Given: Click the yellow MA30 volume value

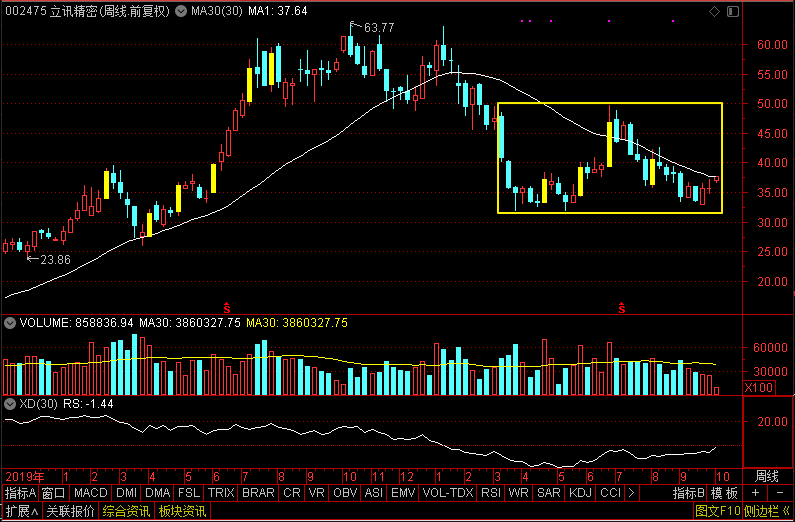Looking at the screenshot, I should 297,323.
